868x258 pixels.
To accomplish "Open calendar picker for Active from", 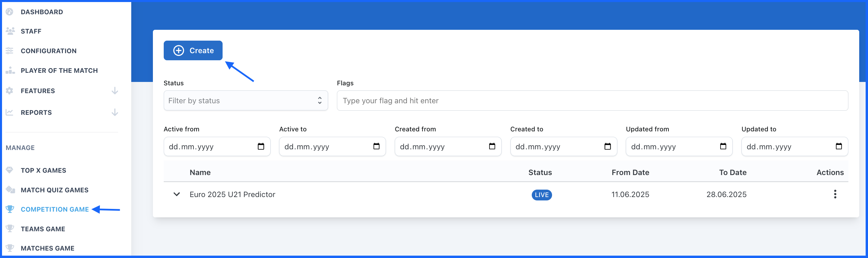I will (x=261, y=146).
